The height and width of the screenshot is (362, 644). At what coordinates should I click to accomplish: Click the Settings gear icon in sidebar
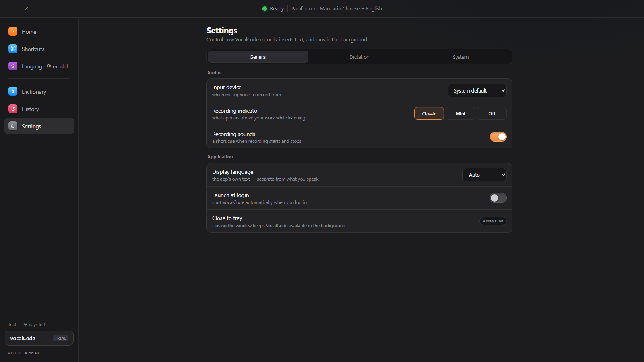click(13, 126)
